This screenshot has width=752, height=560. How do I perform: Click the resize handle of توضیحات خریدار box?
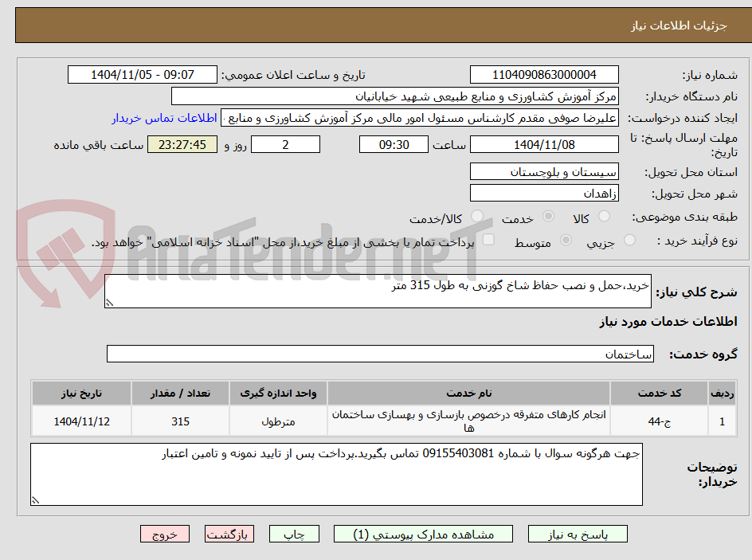[36, 500]
